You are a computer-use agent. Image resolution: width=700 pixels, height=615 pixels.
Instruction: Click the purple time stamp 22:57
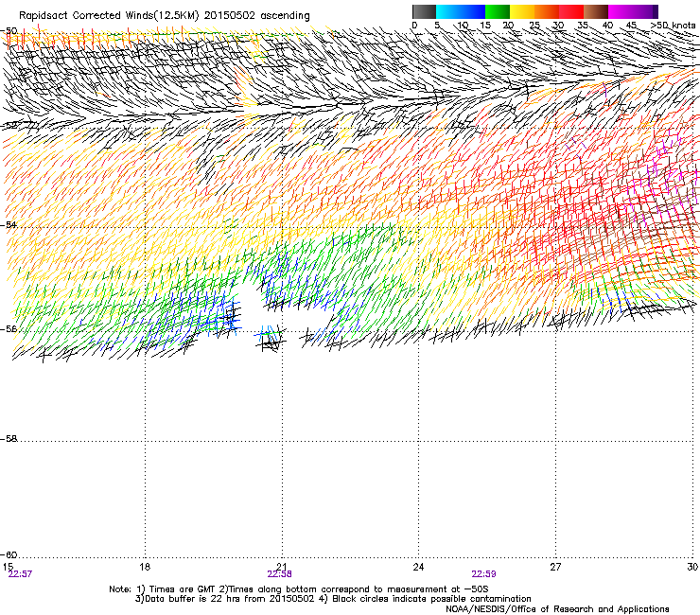20,574
